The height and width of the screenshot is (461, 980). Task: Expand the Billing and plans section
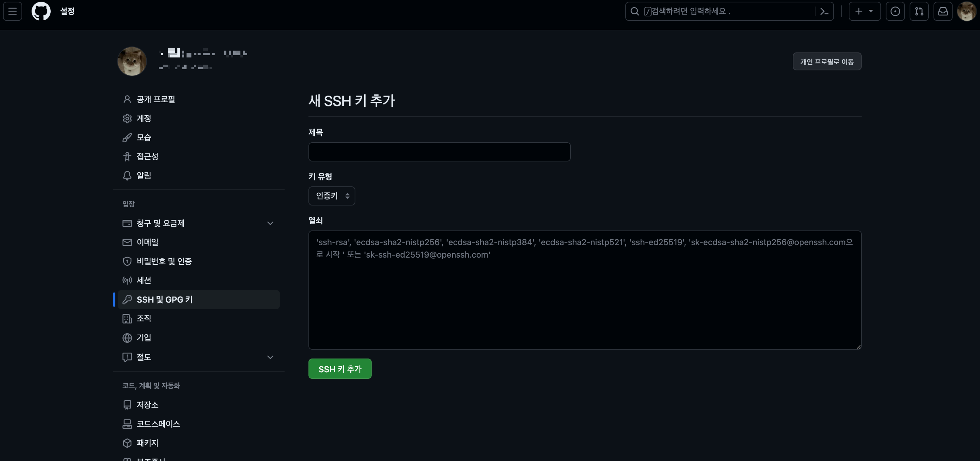(270, 223)
